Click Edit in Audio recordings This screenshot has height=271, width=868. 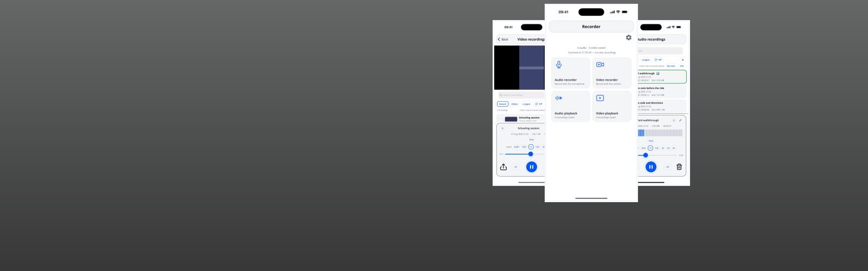pos(682,66)
